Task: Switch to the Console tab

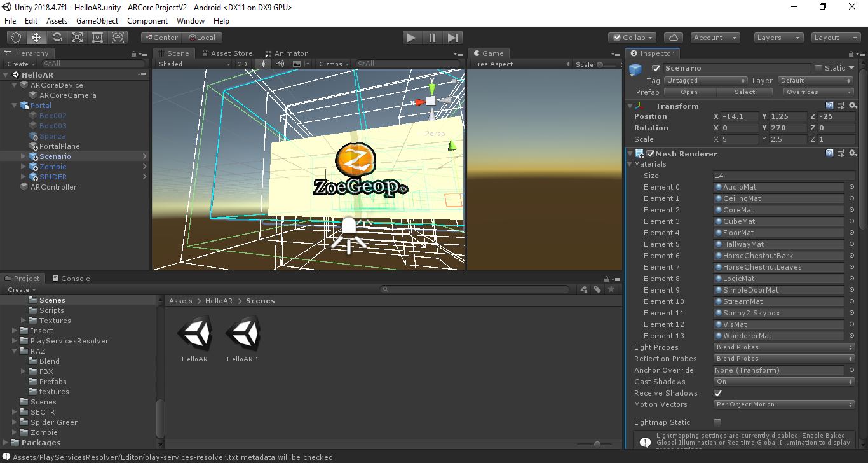Action: pos(71,279)
